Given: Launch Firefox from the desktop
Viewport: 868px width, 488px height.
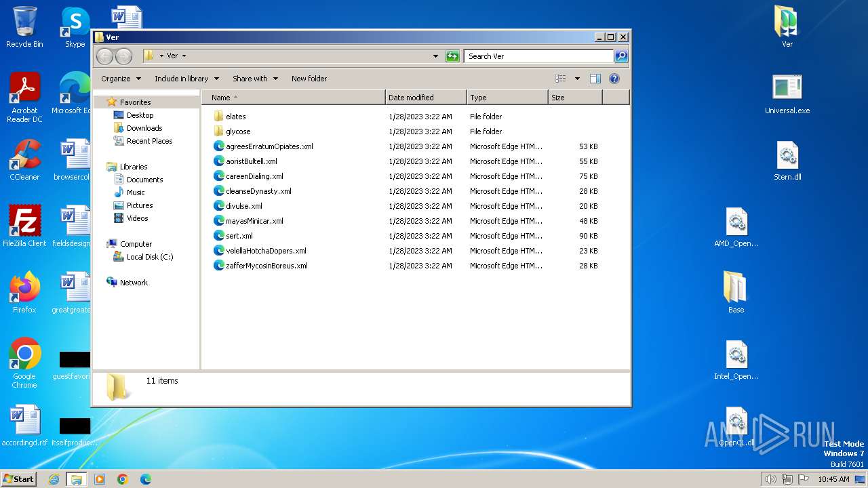Looking at the screenshot, I should point(24,292).
